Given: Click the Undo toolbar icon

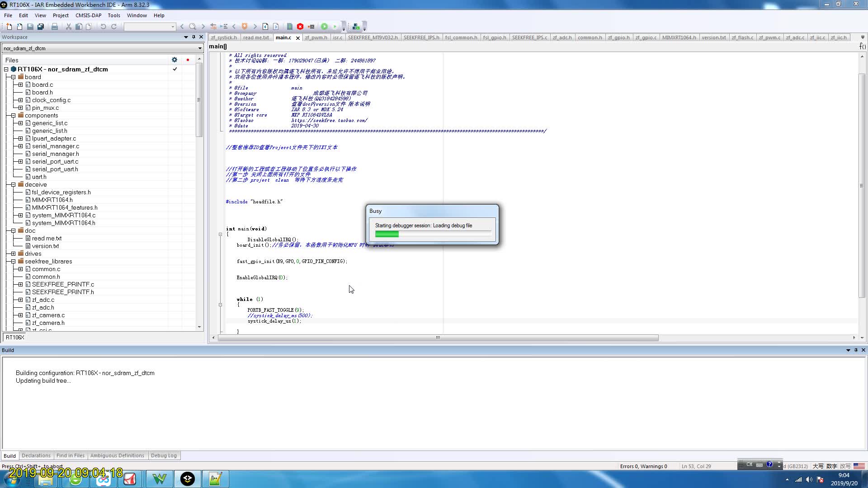Looking at the screenshot, I should [x=103, y=27].
